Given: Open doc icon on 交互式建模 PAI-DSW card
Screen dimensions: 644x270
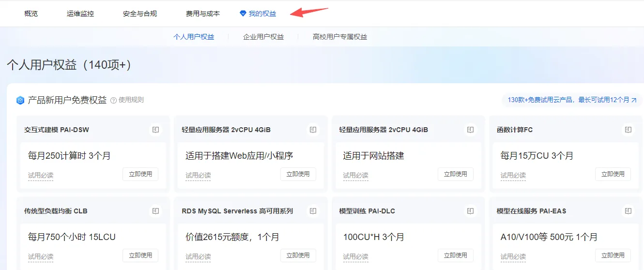Looking at the screenshot, I should tap(155, 130).
